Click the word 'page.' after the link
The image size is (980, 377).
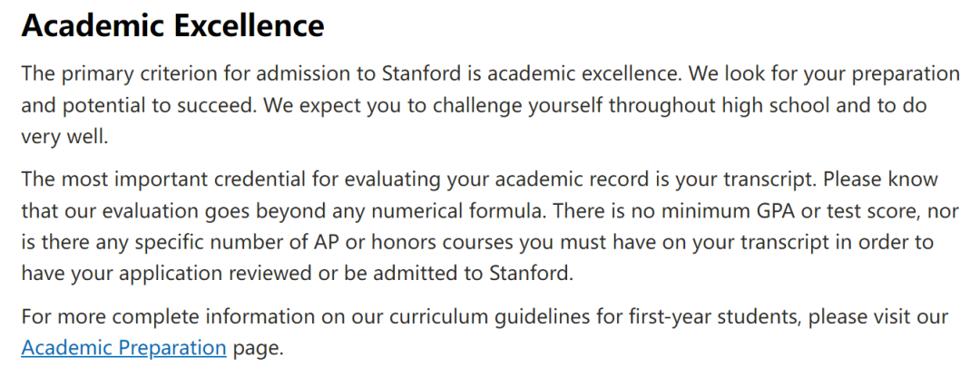(x=258, y=348)
